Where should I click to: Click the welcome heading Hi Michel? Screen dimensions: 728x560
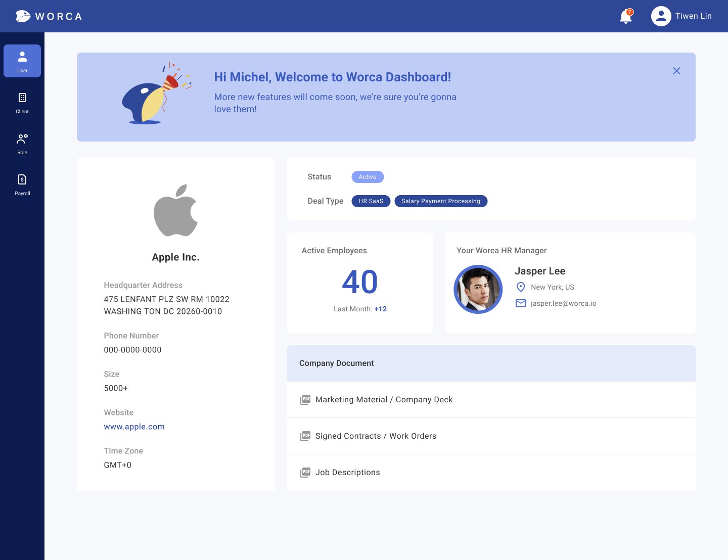click(x=333, y=77)
